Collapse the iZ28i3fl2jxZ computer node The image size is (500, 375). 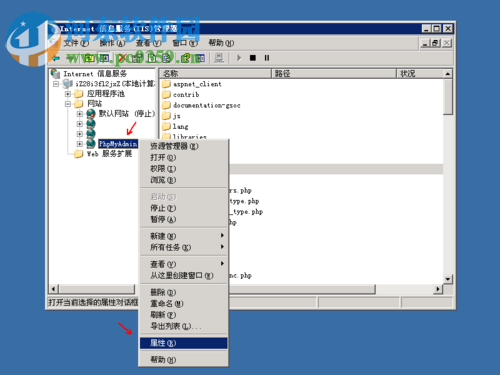tap(56, 84)
